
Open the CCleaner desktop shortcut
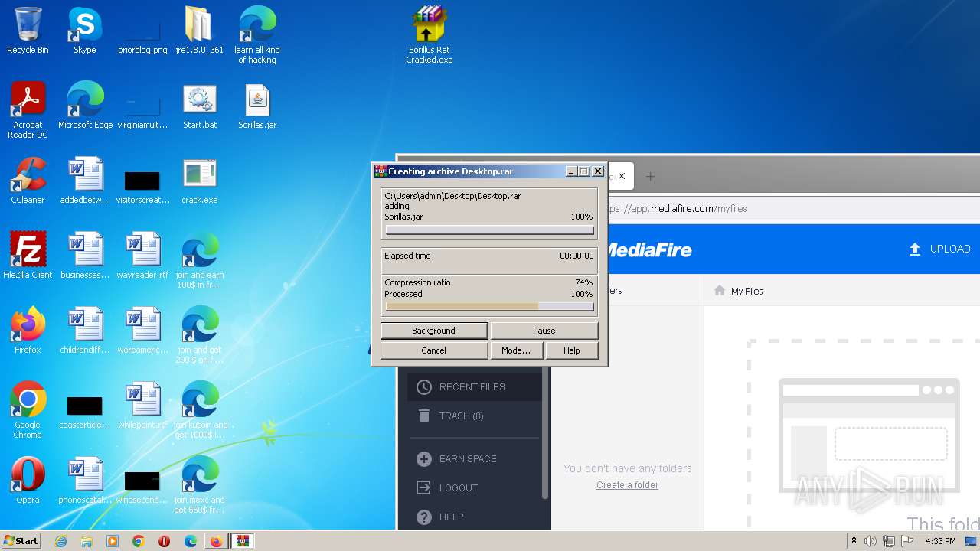[28, 181]
